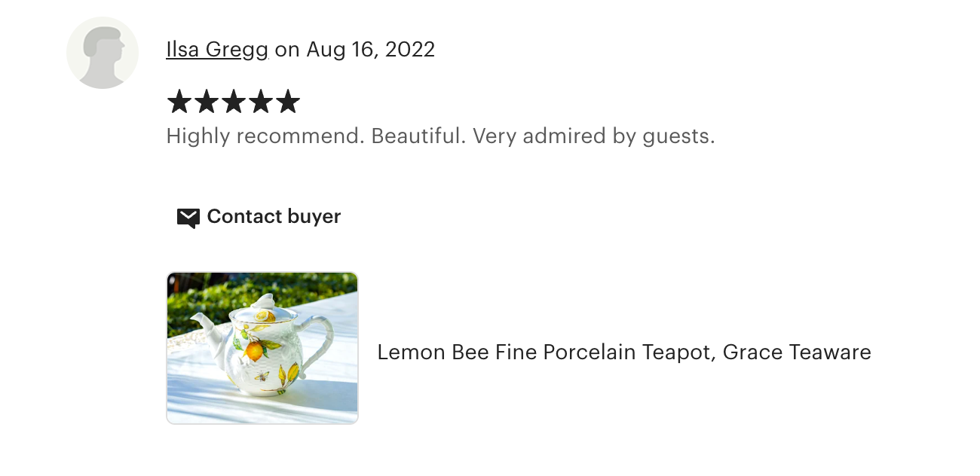Click the fourth rating star
Image resolution: width=980 pixels, height=476 pixels.
click(x=260, y=102)
